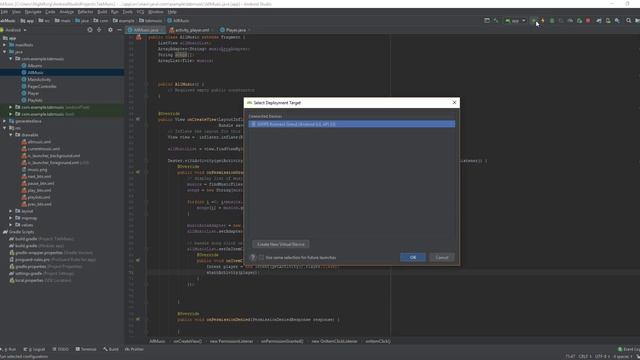
Task: Click gutter icon beside class AllMusic
Action: coord(139,37)
